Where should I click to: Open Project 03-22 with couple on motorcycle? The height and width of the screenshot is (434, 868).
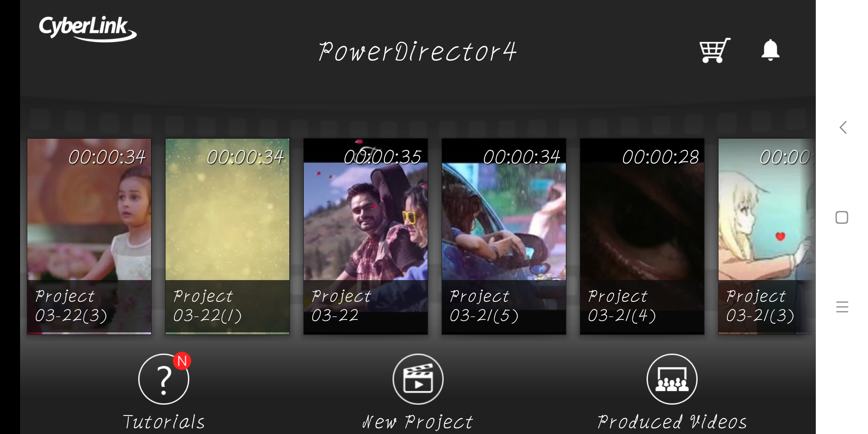[x=366, y=236]
